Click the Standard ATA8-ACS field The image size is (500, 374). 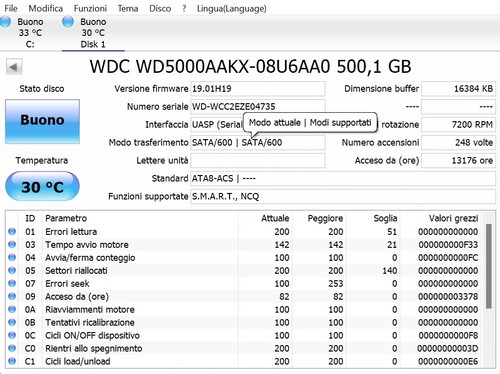(343, 179)
